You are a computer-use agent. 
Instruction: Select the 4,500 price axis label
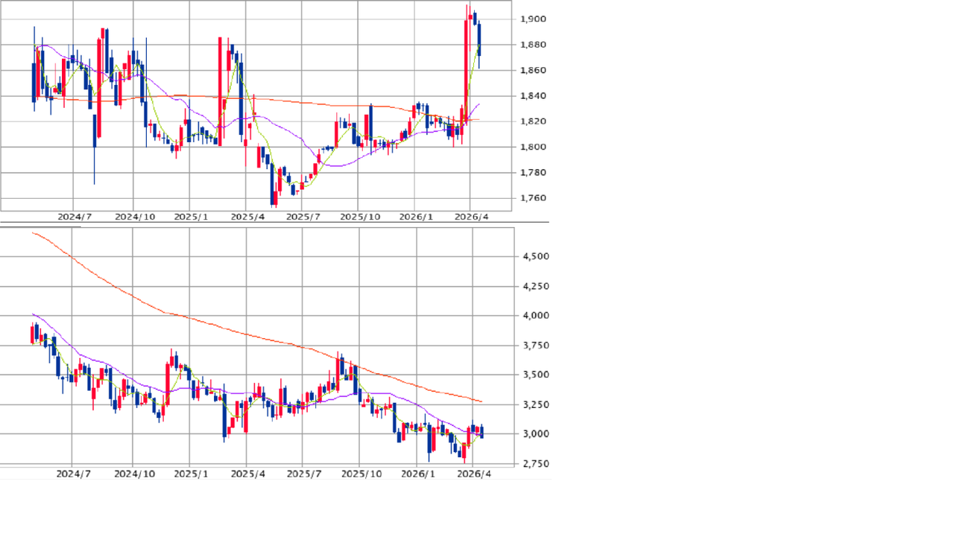pos(536,257)
